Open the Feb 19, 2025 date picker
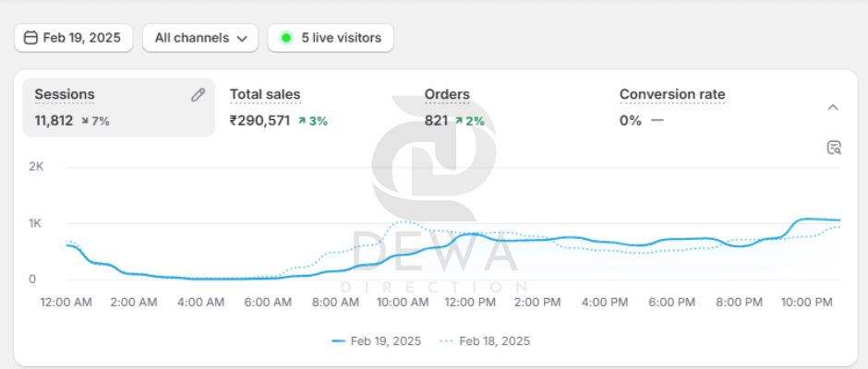The height and width of the screenshot is (369, 868). (74, 38)
